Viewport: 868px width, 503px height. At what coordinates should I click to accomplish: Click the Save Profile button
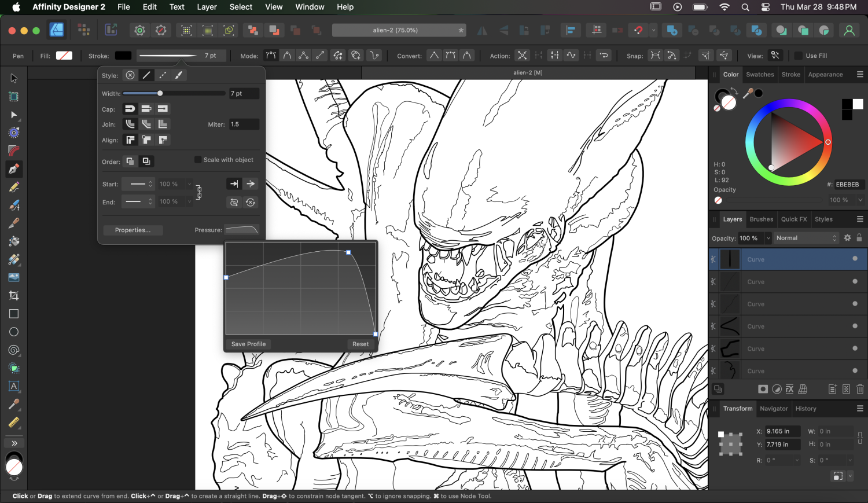click(x=248, y=344)
